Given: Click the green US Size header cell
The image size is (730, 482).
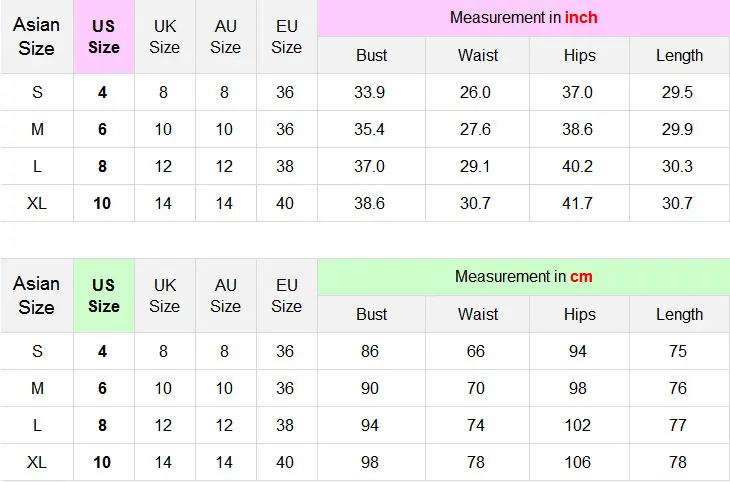Looking at the screenshot, I should click(104, 296).
